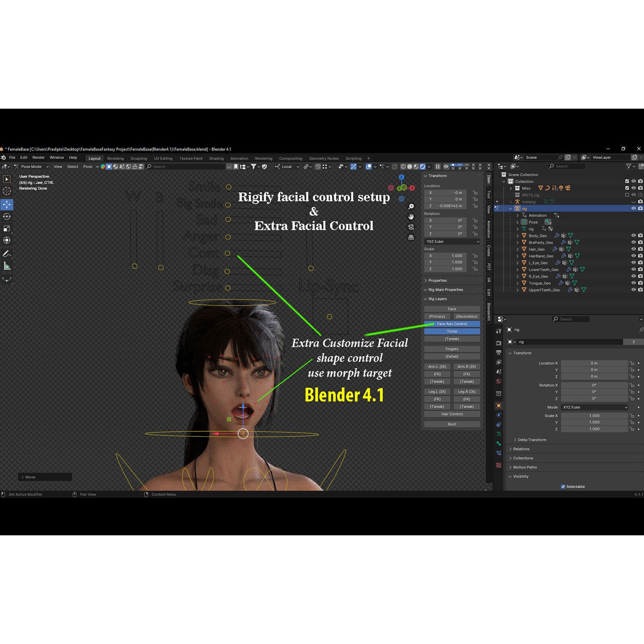Click the camera view icon in viewport sidebar
The width and height of the screenshot is (644, 644).
click(411, 227)
